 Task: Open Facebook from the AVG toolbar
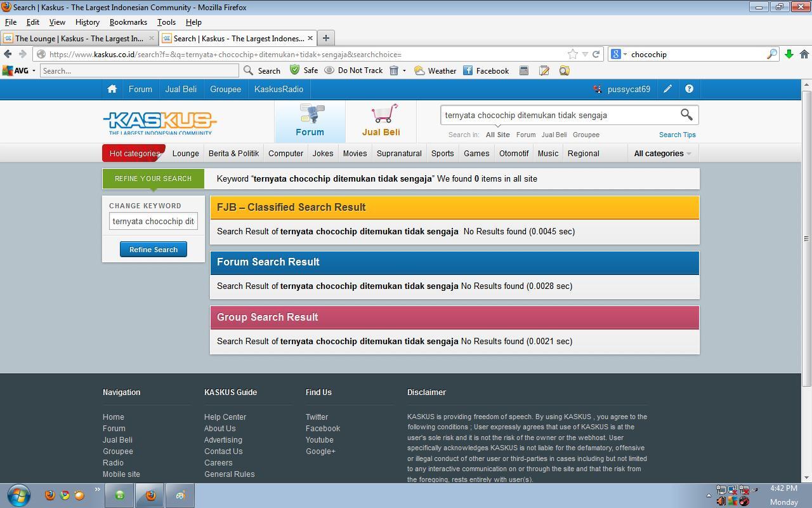tap(486, 70)
